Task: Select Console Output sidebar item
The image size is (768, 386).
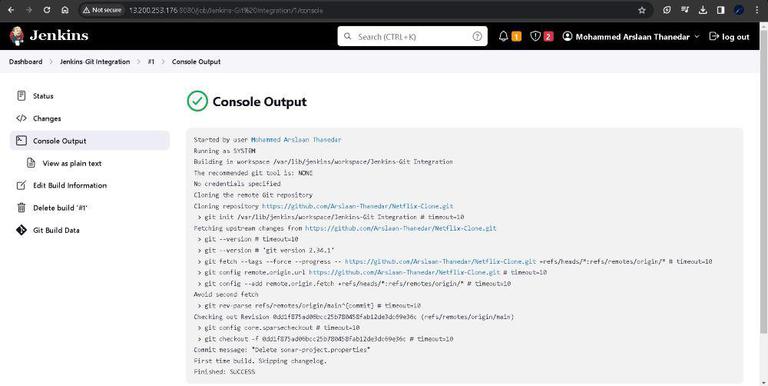Action: [x=90, y=141]
